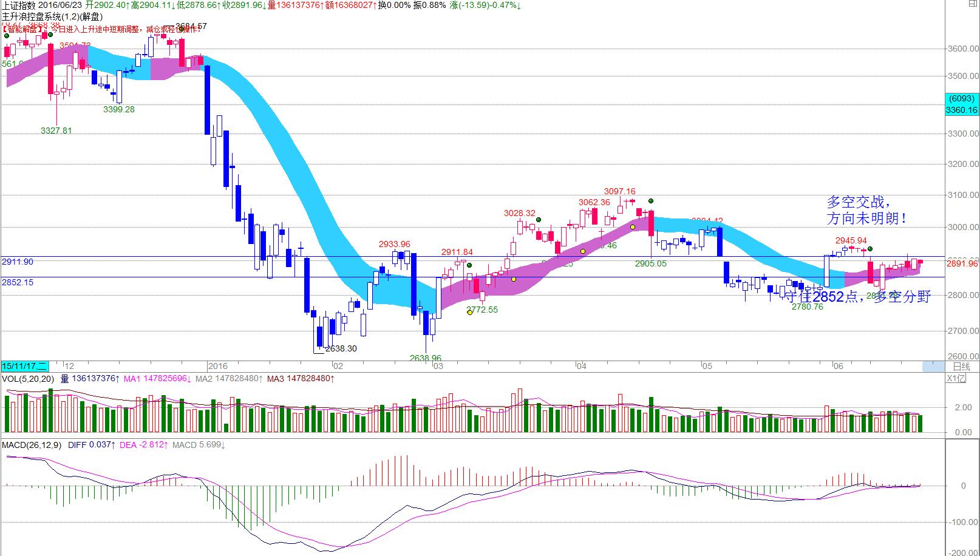
Task: Click the 日线 period button
Action: coord(961,366)
